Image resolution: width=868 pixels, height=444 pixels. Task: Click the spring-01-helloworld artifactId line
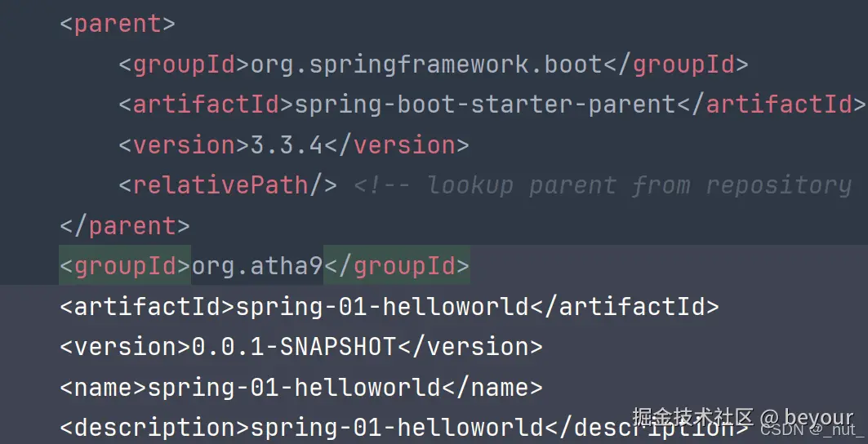click(x=389, y=306)
